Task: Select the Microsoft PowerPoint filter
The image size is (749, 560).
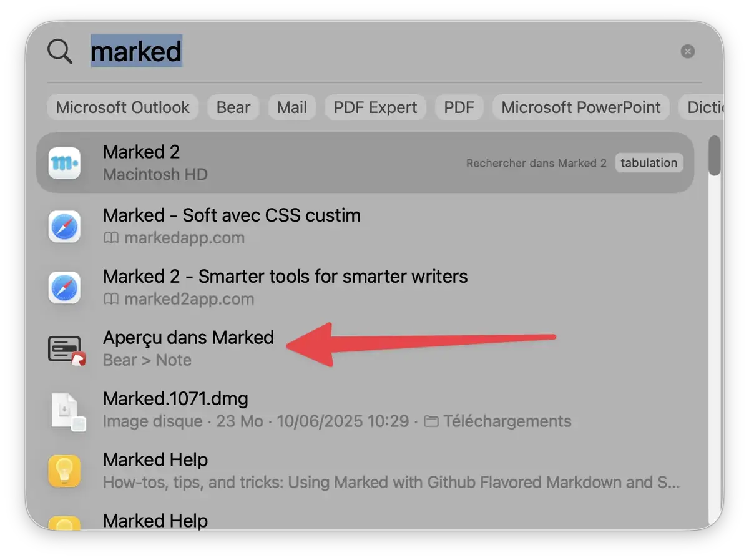Action: pyautogui.click(x=580, y=107)
